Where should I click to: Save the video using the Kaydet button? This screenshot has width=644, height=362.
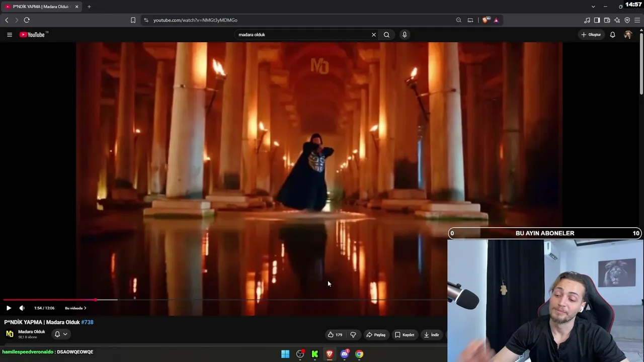click(405, 335)
